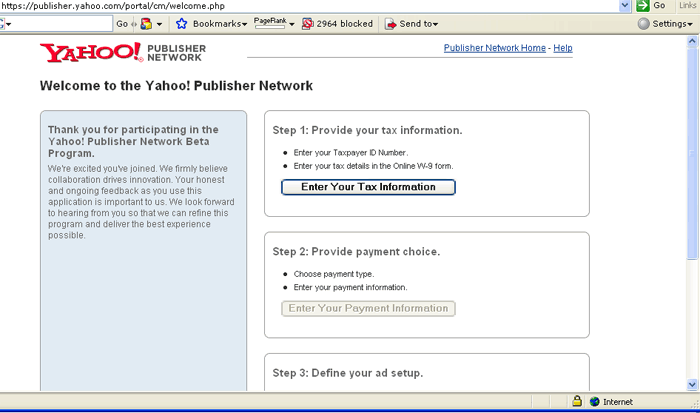Click the Internet zone globe icon
The height and width of the screenshot is (413, 700).
click(x=594, y=402)
